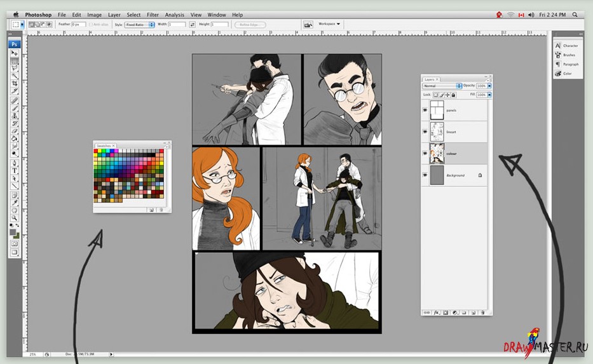
Task: Select the Eraser tool
Action: (x=15, y=131)
